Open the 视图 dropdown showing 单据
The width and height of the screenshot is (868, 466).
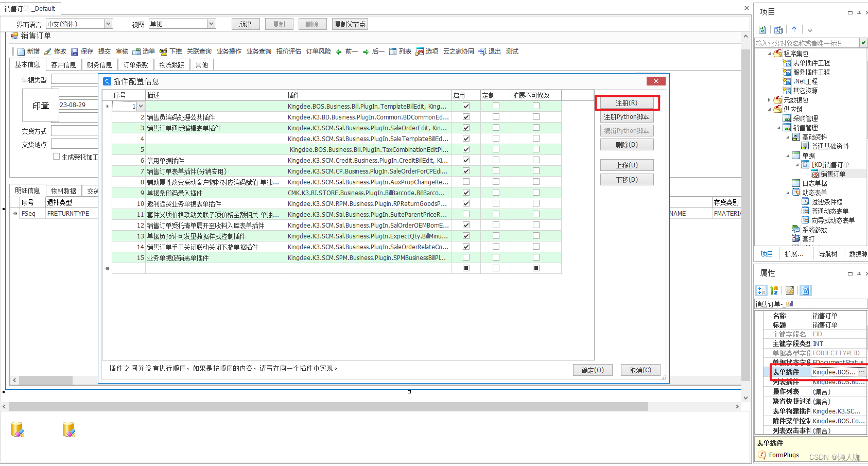[211, 24]
